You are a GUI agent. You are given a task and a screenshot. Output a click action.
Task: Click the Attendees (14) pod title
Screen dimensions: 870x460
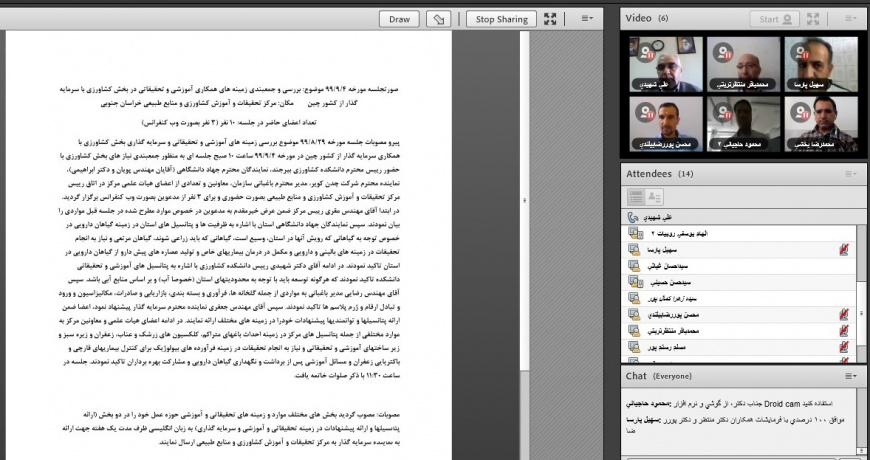pyautogui.click(x=660, y=174)
